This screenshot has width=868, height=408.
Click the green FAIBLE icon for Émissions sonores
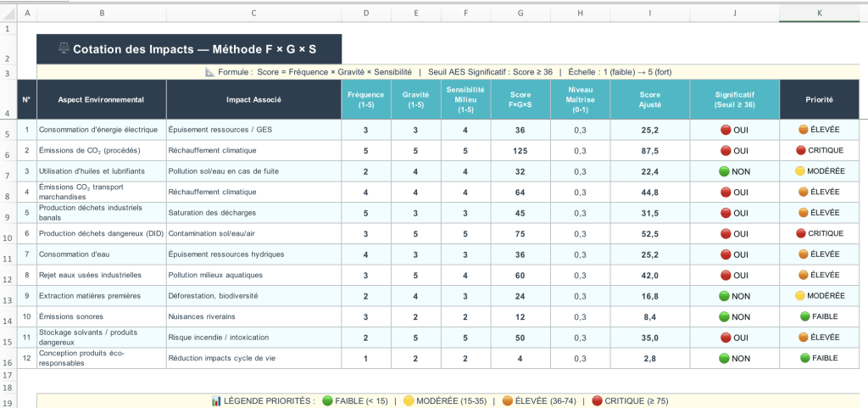point(805,316)
